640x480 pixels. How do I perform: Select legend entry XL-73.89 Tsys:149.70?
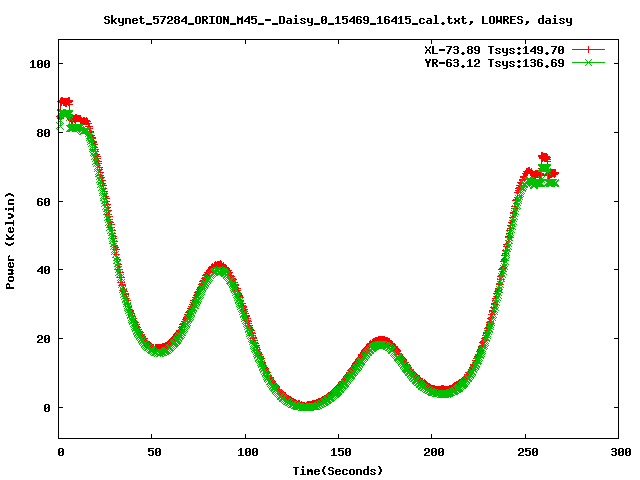pos(494,50)
